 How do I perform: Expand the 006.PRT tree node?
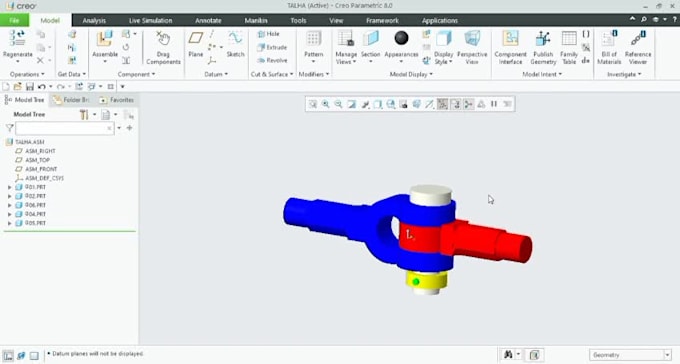(10, 205)
